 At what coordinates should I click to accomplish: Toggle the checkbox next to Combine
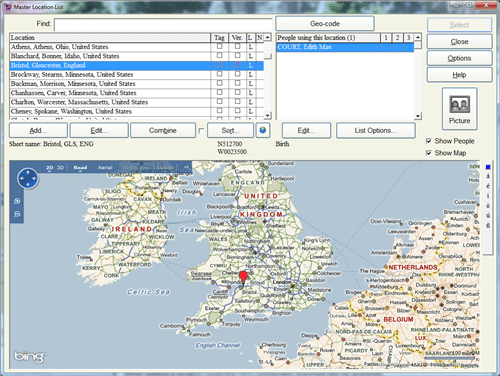coord(201,131)
